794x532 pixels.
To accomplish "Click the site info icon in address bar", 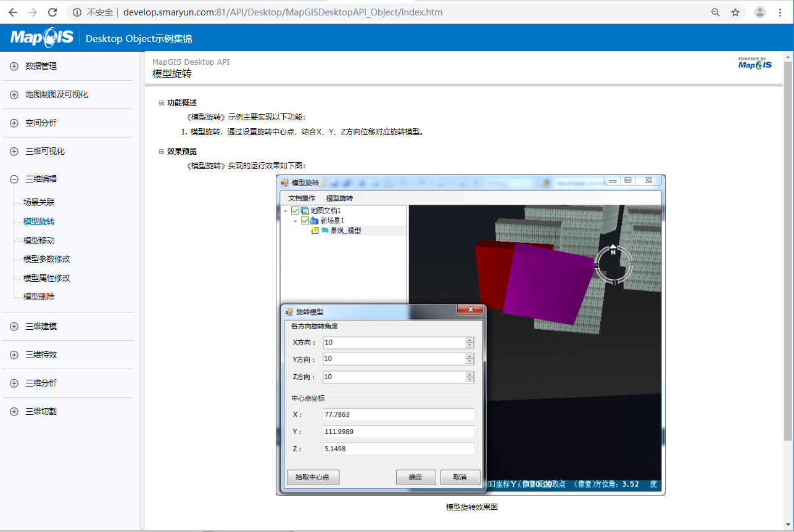I will 77,12.
